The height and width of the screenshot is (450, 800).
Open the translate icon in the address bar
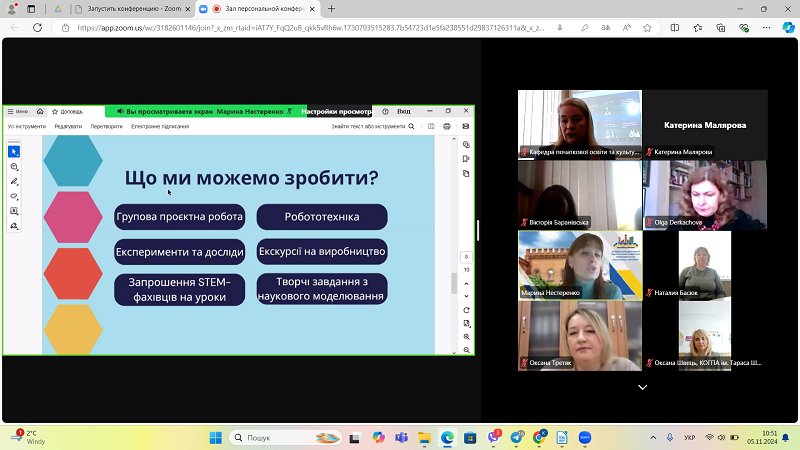point(606,28)
